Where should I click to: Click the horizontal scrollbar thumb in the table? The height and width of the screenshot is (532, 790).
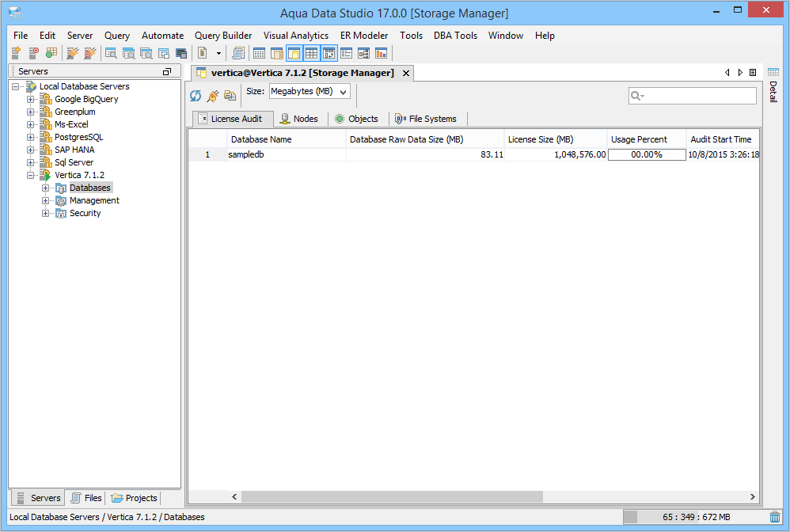(x=392, y=496)
